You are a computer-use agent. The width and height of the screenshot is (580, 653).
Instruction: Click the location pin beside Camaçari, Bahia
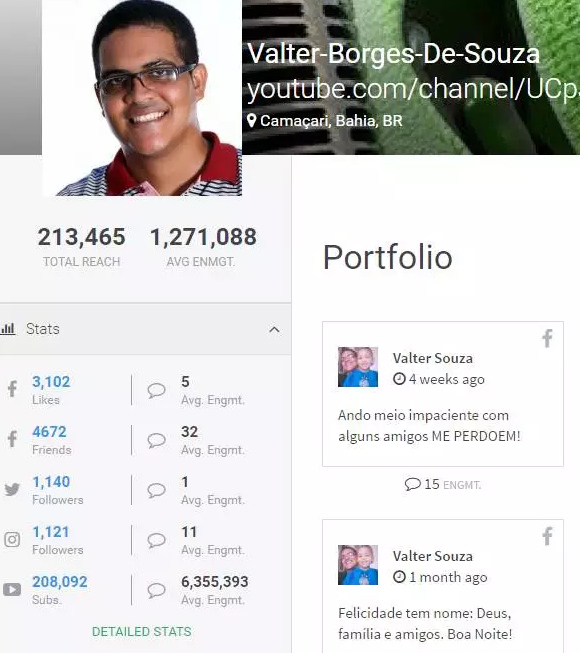pyautogui.click(x=251, y=121)
